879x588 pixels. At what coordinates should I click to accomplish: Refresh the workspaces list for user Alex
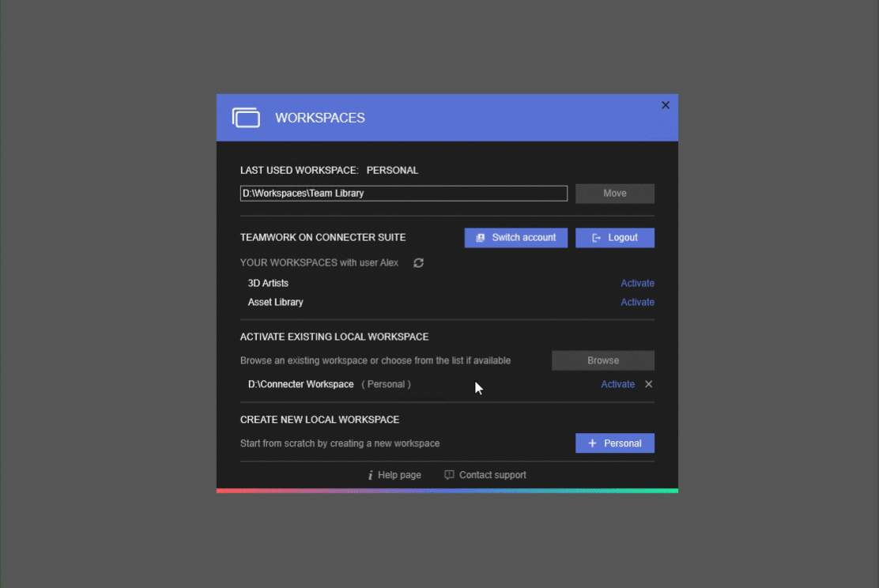click(x=418, y=263)
